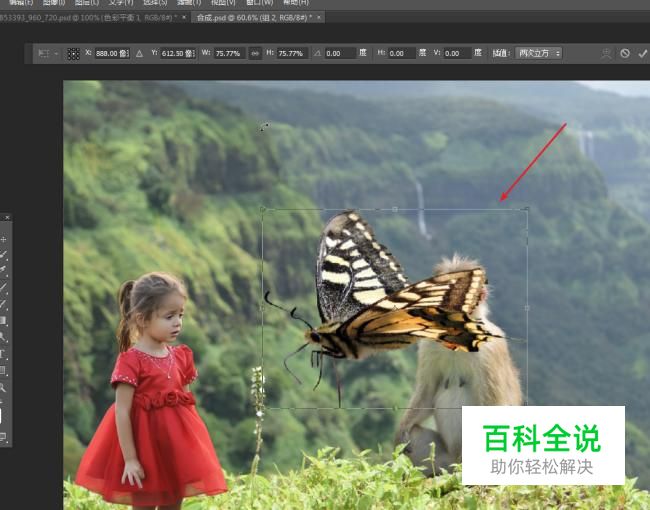
Task: Click the top-left corner transform handle
Action: pos(262,209)
